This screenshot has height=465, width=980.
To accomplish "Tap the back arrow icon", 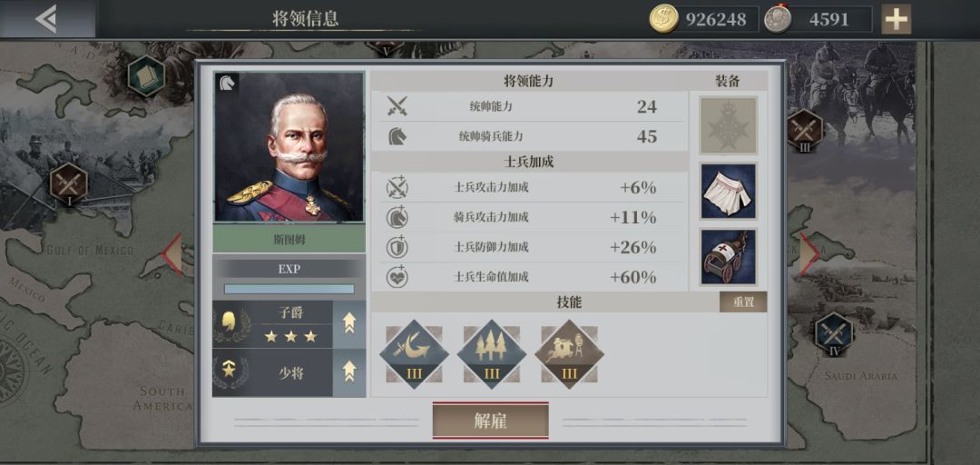I will (45, 19).
